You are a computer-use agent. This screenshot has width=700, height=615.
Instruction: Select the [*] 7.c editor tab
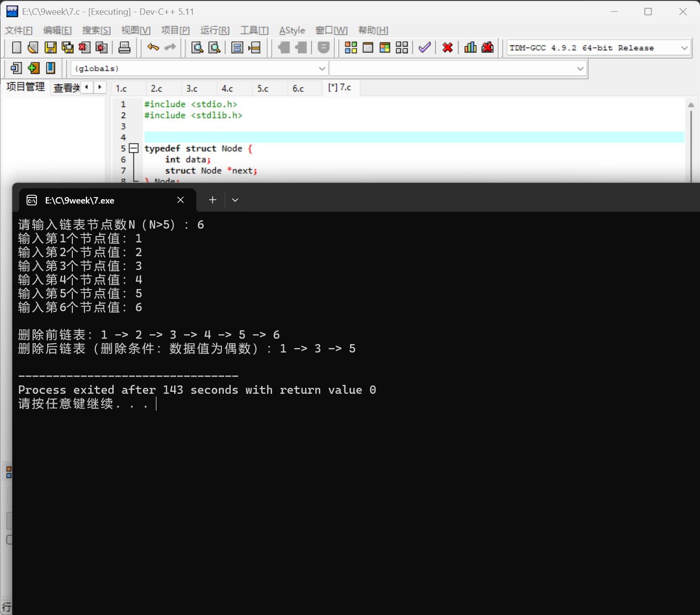340,88
